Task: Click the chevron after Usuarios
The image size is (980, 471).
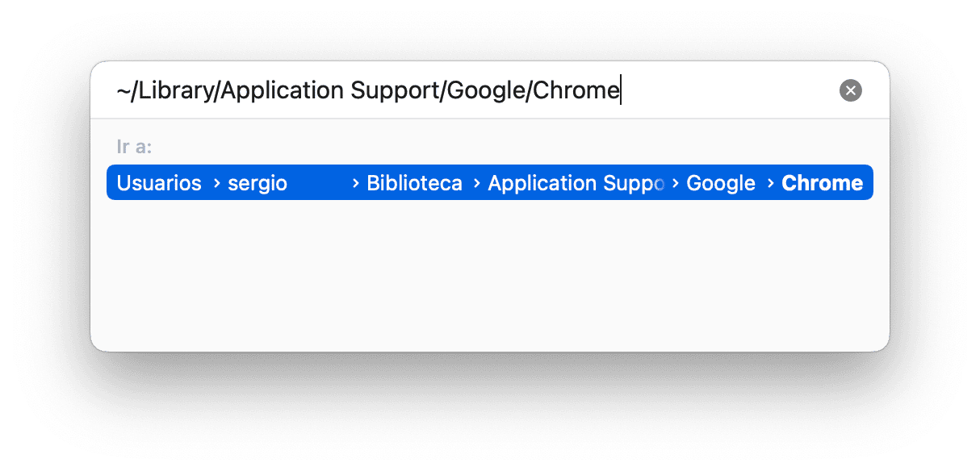Action: click(216, 184)
